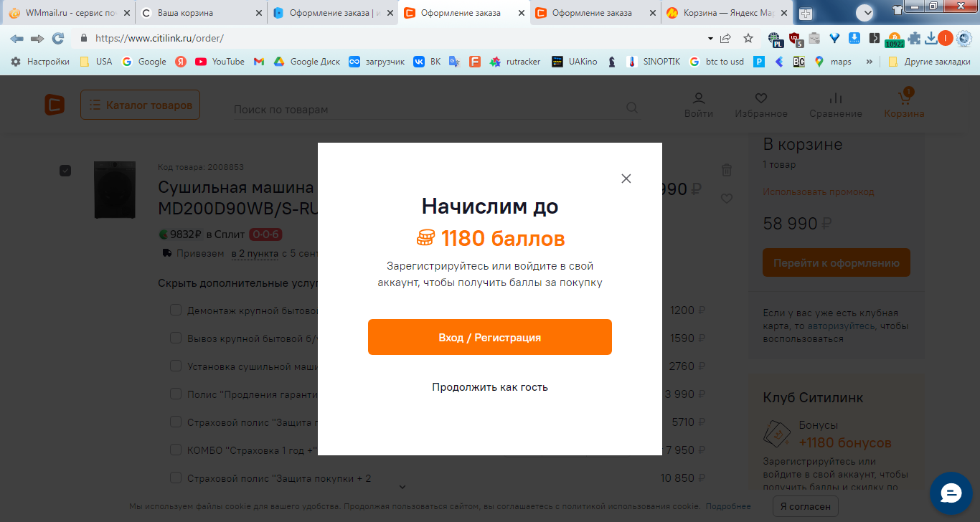Viewport: 980px width, 522px height.
Task: Open the Подробнее cookie policy link
Action: (728, 506)
